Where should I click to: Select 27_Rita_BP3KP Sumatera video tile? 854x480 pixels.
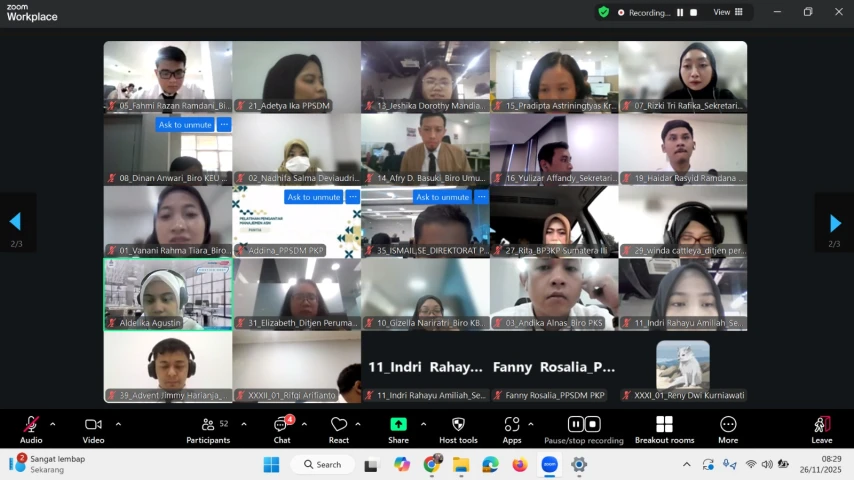click(554, 222)
